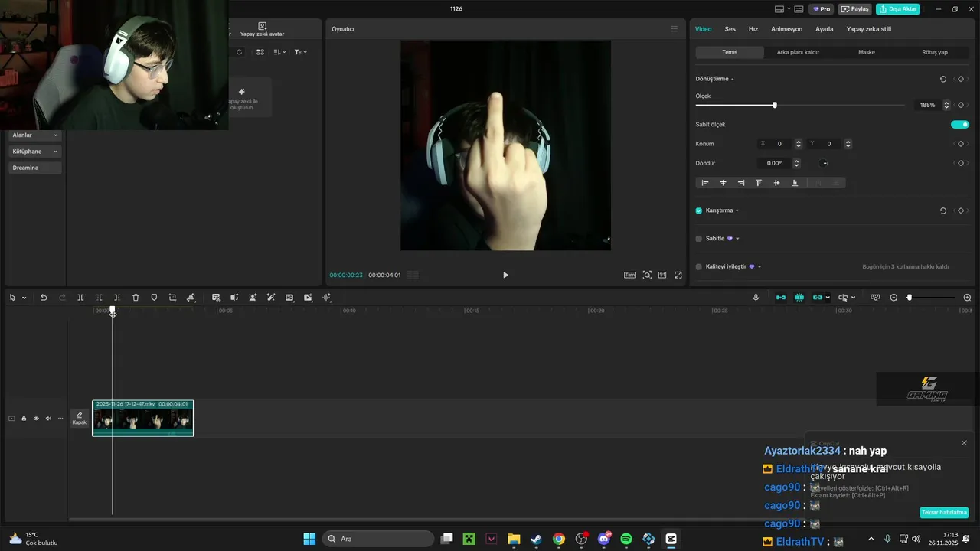Screen dimensions: 980x551
Task: Toggle the auto snapping timeline icon
Action: pos(799,298)
